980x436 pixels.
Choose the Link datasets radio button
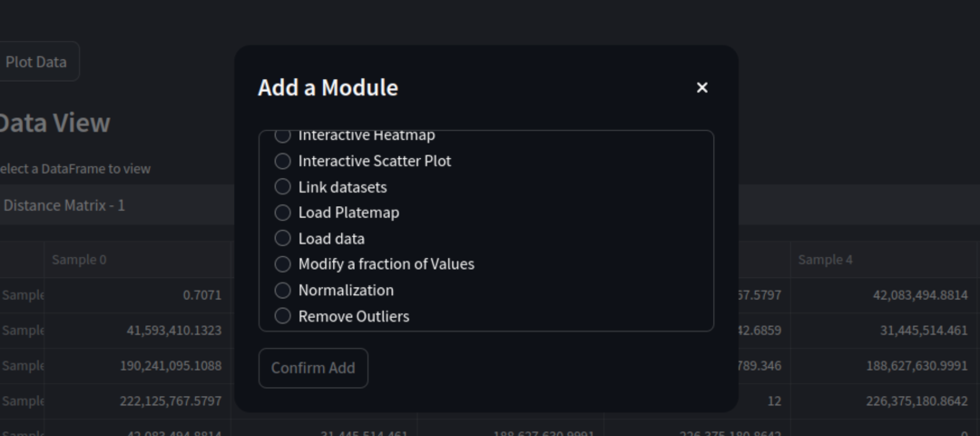330,187
